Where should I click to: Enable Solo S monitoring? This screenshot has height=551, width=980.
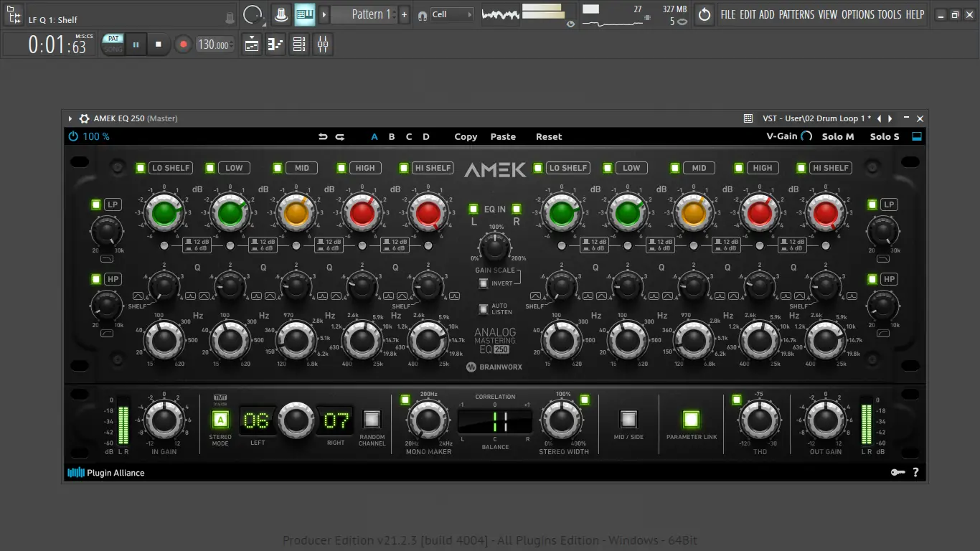[885, 136]
